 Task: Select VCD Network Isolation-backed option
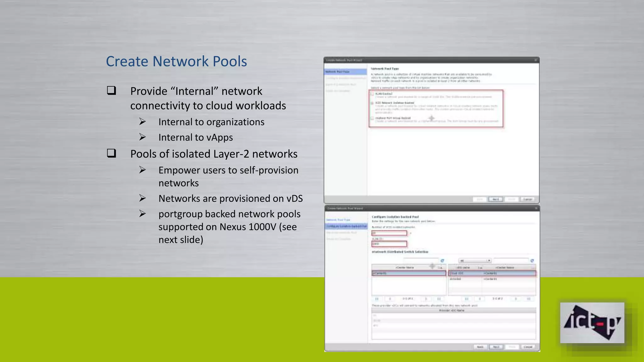point(372,103)
